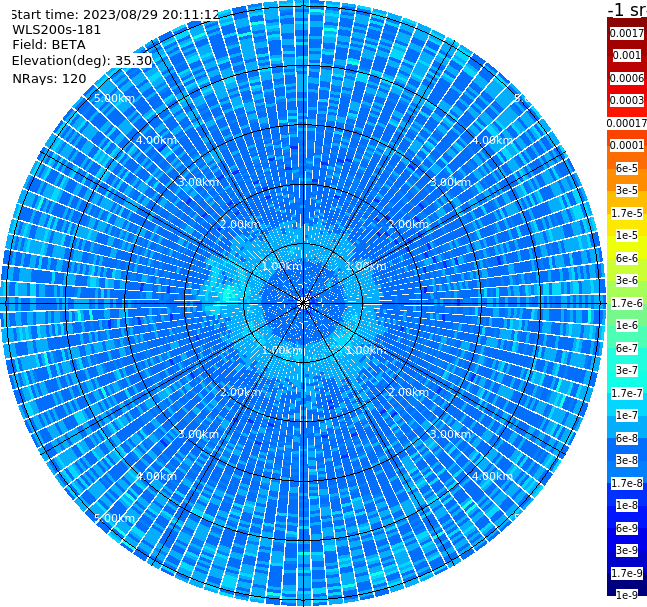The width and height of the screenshot is (647, 607).
Task: Click the 3e-6 colorbar label
Action: pyautogui.click(x=627, y=280)
